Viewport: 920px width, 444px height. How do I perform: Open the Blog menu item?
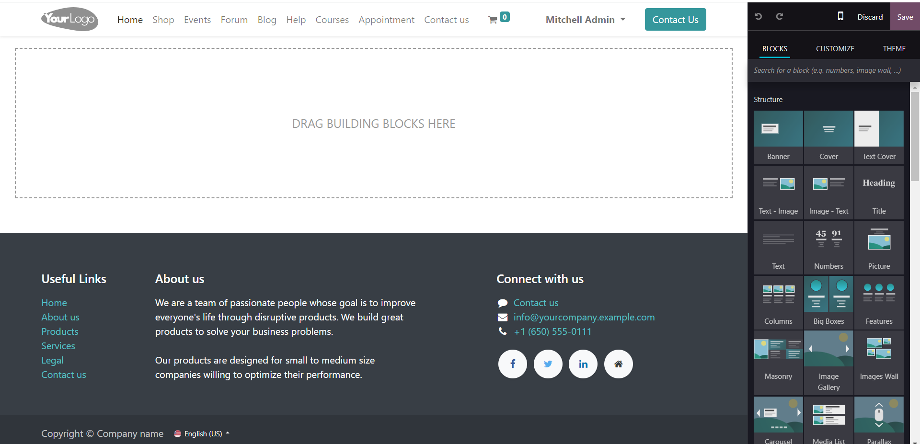click(x=266, y=19)
